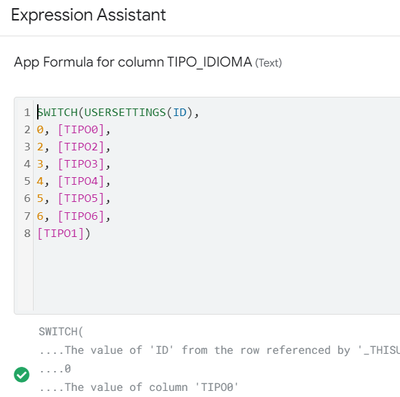This screenshot has height=397, width=400.
Task: Click [TIPO5] on line 6
Action: [81, 199]
